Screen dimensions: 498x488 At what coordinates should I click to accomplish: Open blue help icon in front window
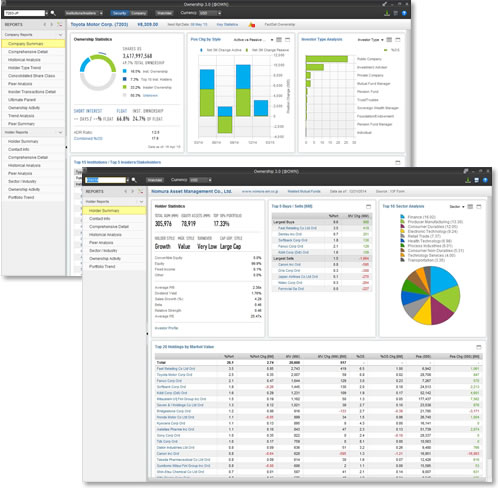[485, 180]
